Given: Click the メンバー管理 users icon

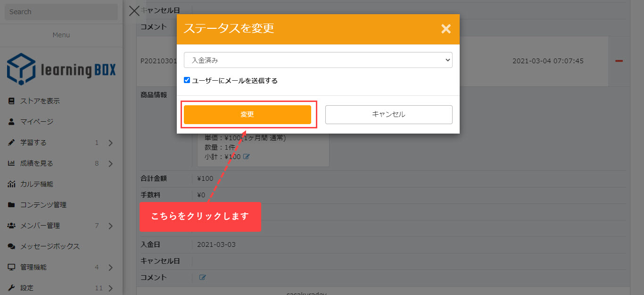Looking at the screenshot, I should (12, 226).
